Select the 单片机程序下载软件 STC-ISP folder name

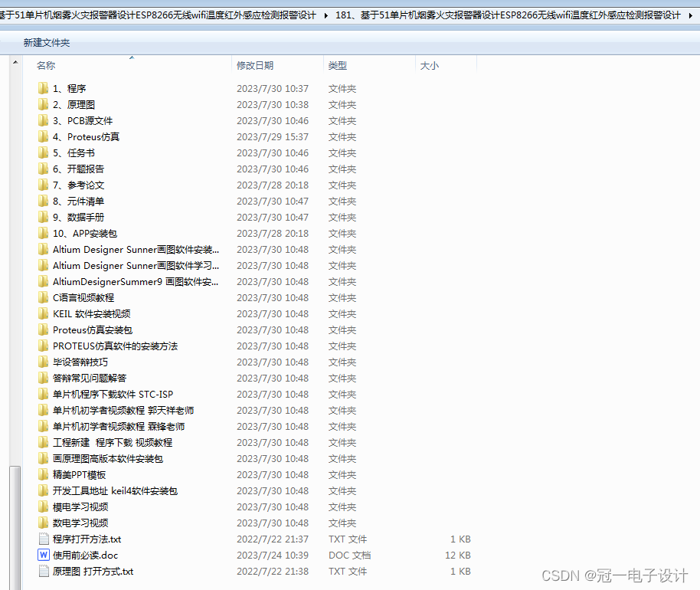click(x=113, y=395)
